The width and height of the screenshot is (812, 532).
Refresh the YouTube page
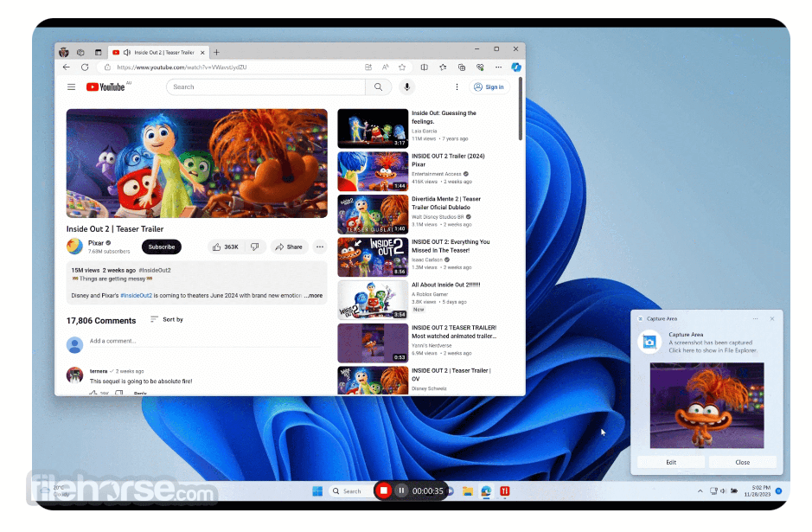(85, 67)
